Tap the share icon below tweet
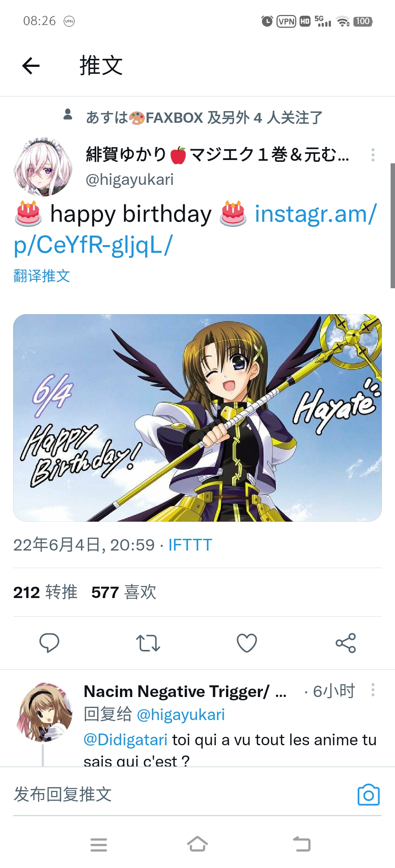The width and height of the screenshot is (395, 868). click(346, 643)
